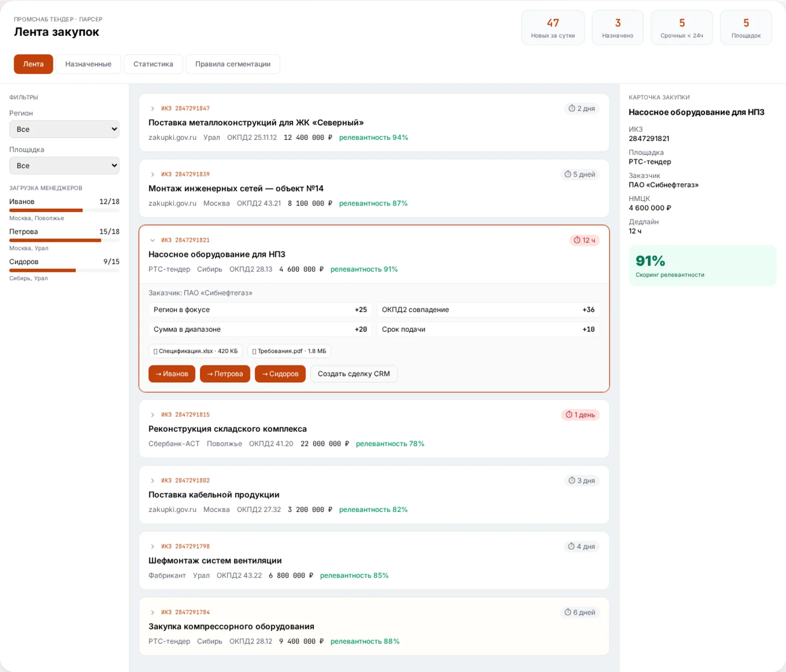
Task: Click the 3 Назначено stat card
Action: coord(618,28)
